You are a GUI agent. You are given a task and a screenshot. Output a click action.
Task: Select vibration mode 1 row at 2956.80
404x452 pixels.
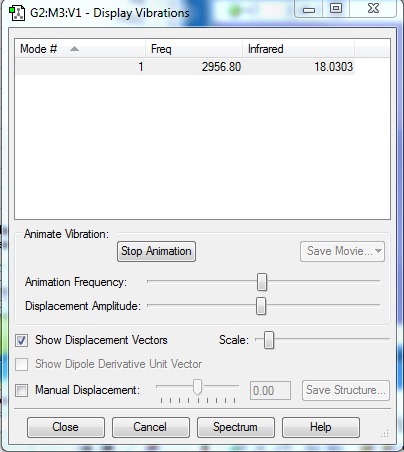(185, 67)
